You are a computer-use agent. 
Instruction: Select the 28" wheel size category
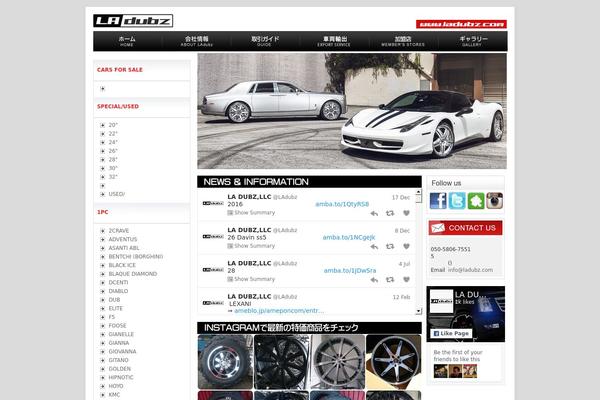pos(113,160)
